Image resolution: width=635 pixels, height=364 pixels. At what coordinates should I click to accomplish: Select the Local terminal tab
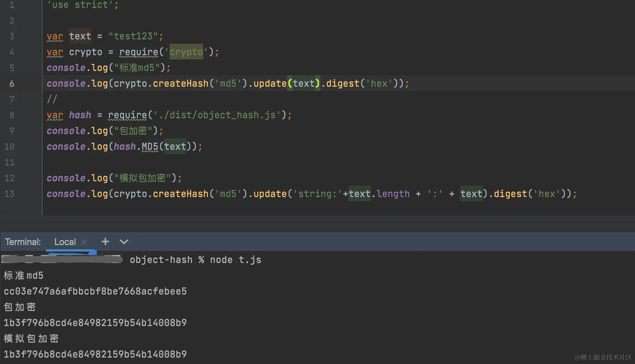(65, 242)
